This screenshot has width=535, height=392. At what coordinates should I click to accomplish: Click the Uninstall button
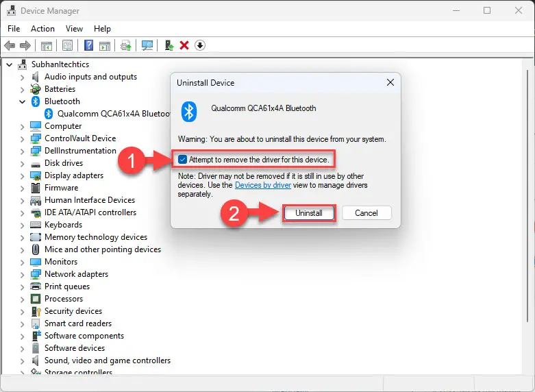(308, 213)
